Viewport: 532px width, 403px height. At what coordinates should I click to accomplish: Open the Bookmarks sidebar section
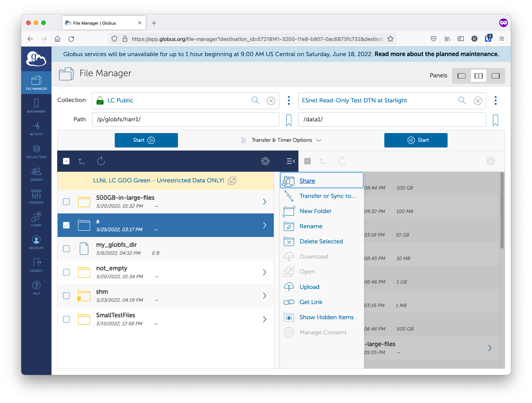point(36,106)
